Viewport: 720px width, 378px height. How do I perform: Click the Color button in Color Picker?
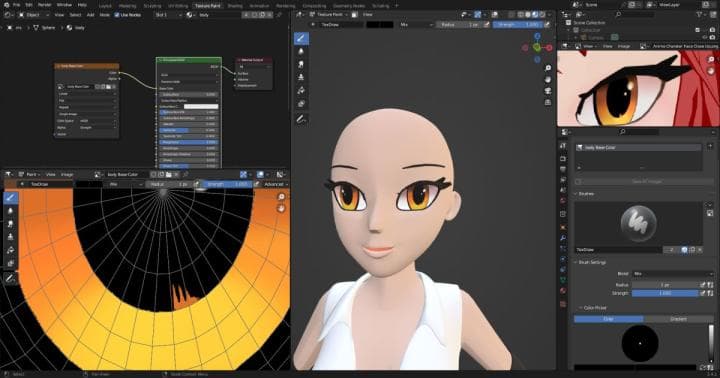click(608, 319)
